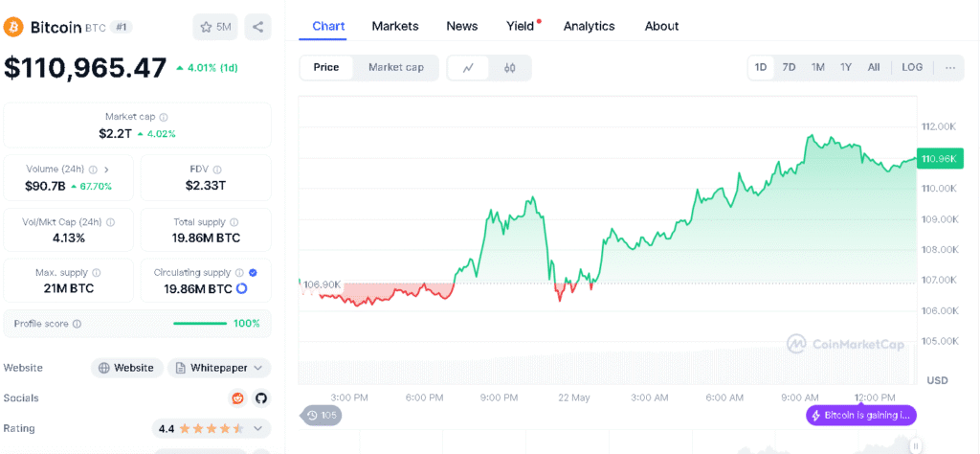Switch to the Chart tab

[329, 26]
